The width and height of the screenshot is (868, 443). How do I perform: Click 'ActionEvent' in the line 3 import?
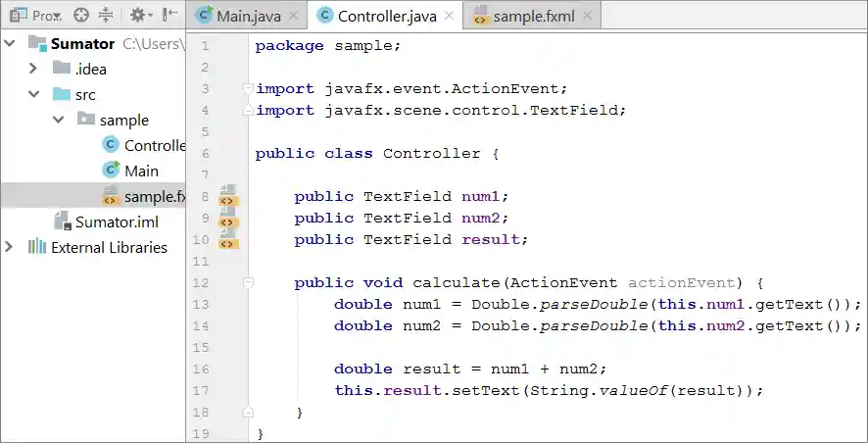click(506, 88)
